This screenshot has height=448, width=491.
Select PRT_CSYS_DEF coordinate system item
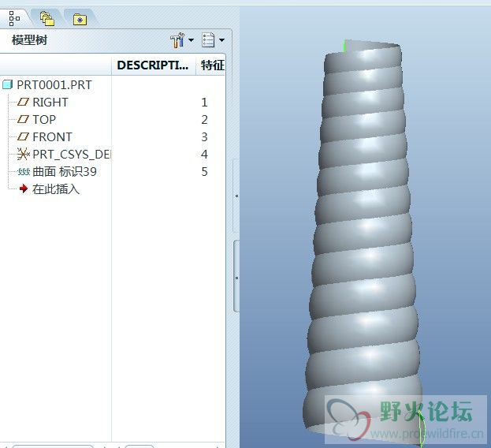click(72, 154)
